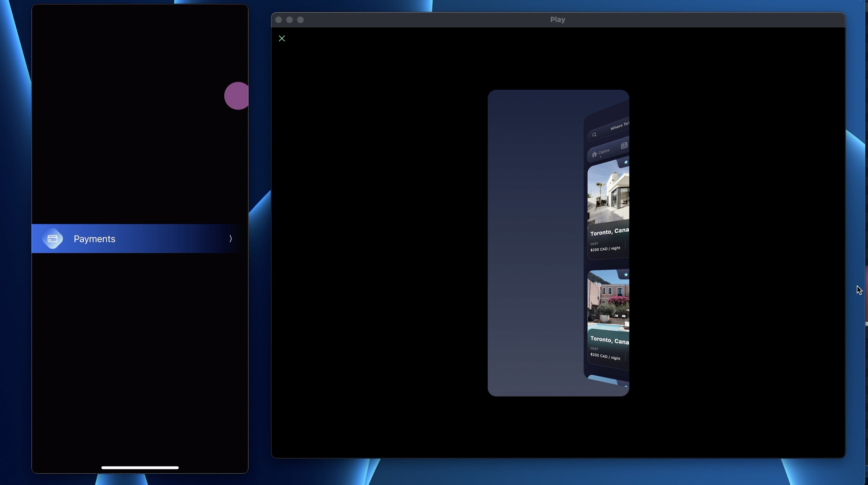Switch to the building category icon
The height and width of the screenshot is (485, 868).
coord(624,146)
